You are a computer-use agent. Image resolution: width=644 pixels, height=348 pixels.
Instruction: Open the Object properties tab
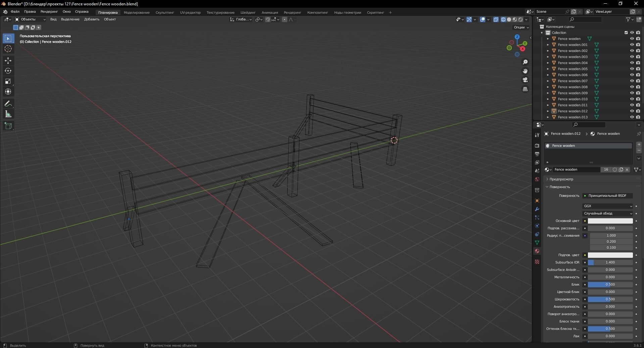[537, 201]
